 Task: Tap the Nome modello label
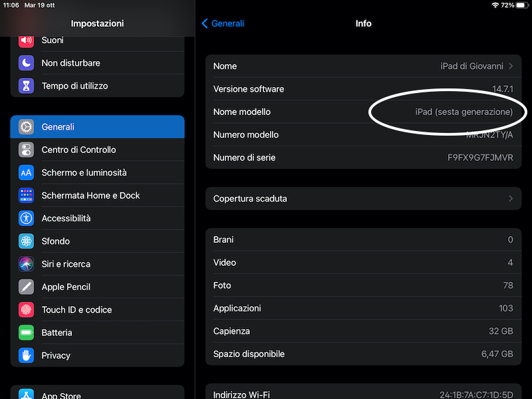pyautogui.click(x=242, y=112)
